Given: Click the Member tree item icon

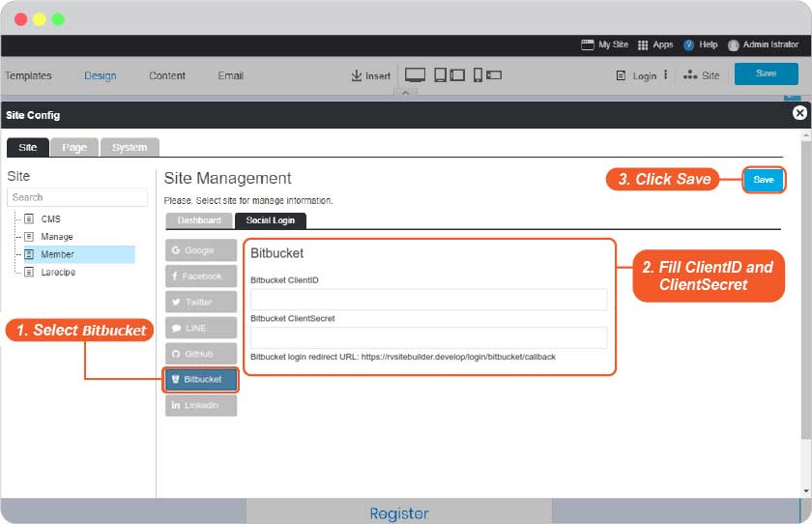Looking at the screenshot, I should click(x=29, y=254).
